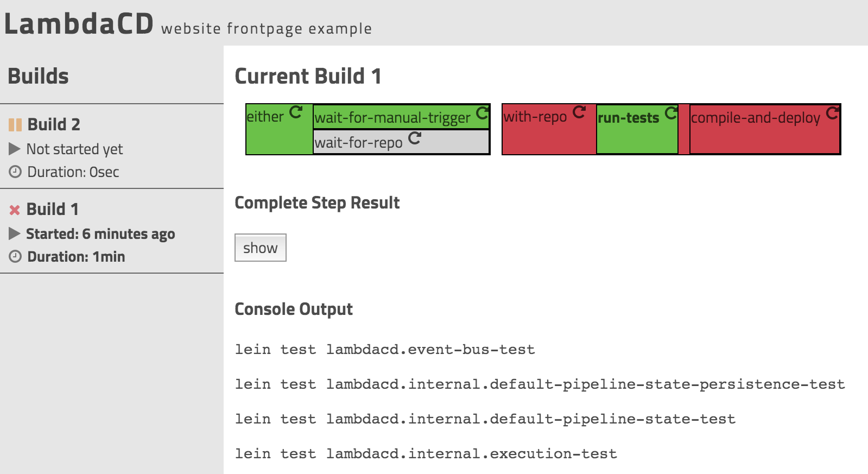
Task: Click retrigger icon on wait-for-repo step
Action: (x=414, y=138)
